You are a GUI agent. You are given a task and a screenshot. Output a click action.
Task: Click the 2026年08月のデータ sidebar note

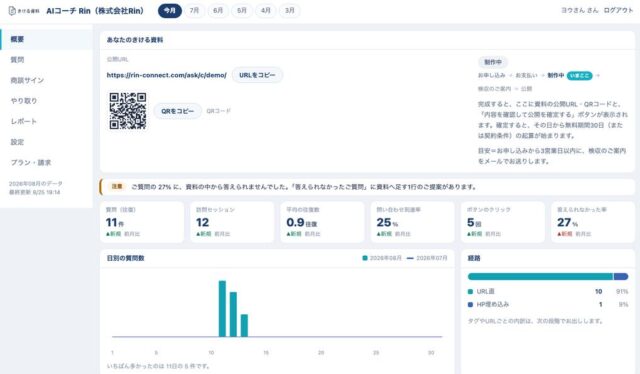[x=36, y=184]
